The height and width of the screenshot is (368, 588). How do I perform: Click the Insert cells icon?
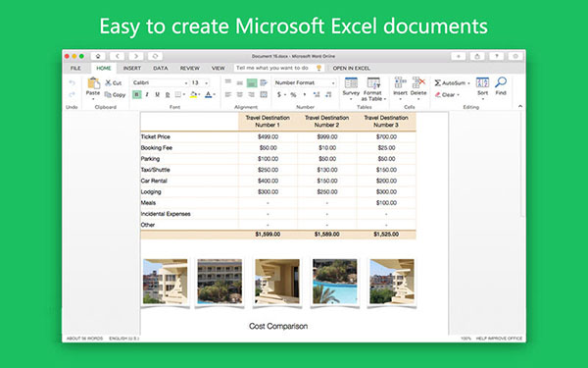coord(400,82)
